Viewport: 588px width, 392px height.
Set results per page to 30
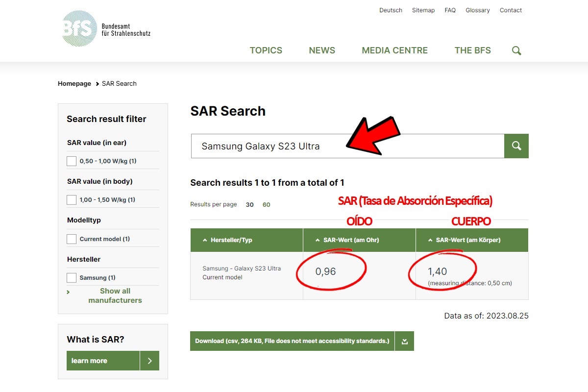coord(250,205)
